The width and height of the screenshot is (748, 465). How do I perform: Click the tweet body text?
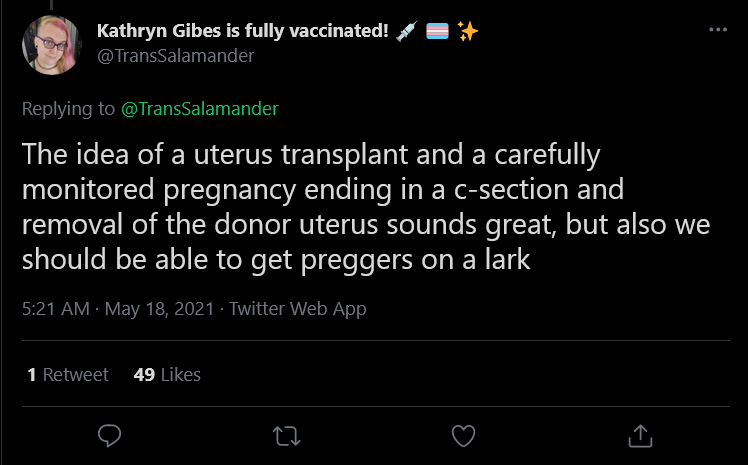[x=366, y=207]
